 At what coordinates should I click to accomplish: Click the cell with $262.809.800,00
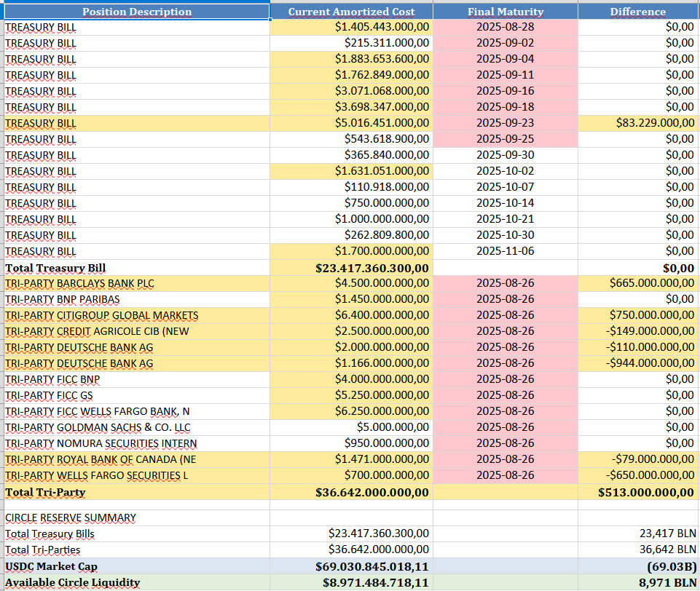pyautogui.click(x=351, y=236)
